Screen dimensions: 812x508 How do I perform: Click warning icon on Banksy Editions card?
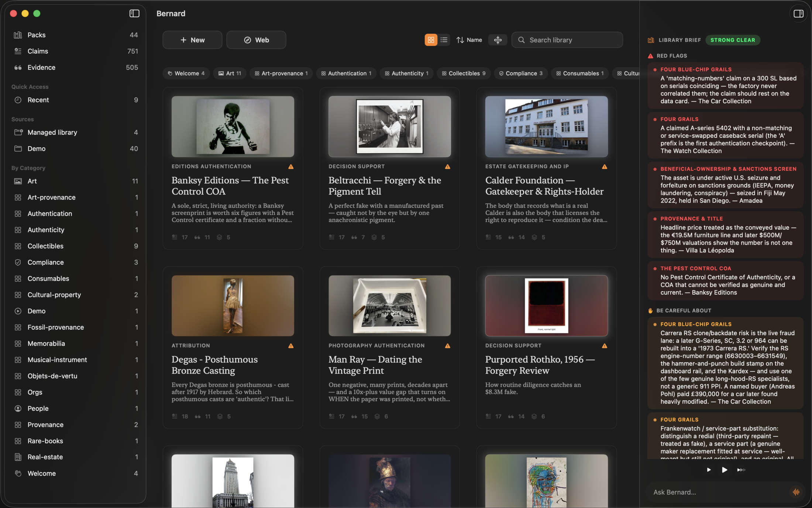[291, 167]
